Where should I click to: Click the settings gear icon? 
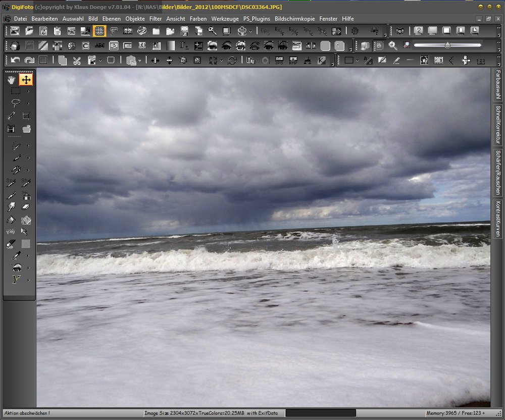click(x=355, y=31)
